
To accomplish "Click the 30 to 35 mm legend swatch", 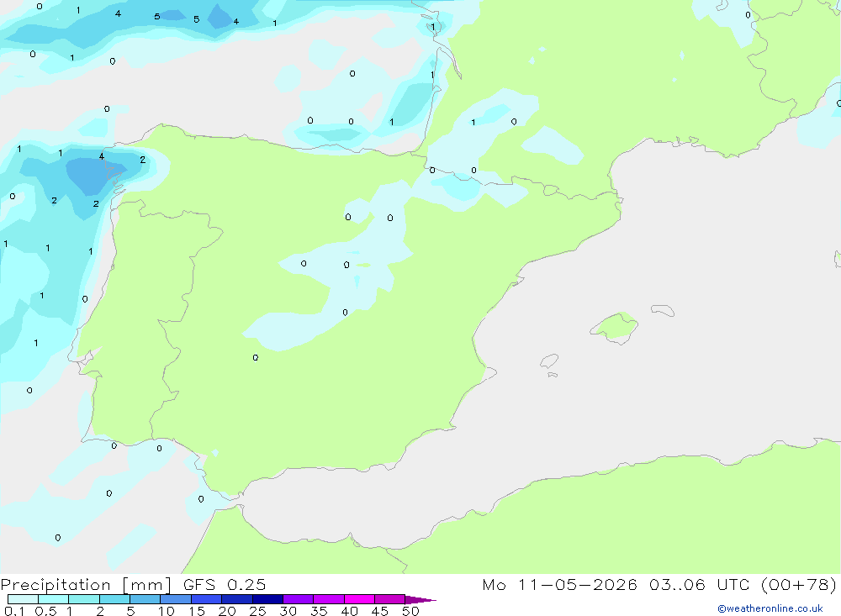I will [298, 599].
